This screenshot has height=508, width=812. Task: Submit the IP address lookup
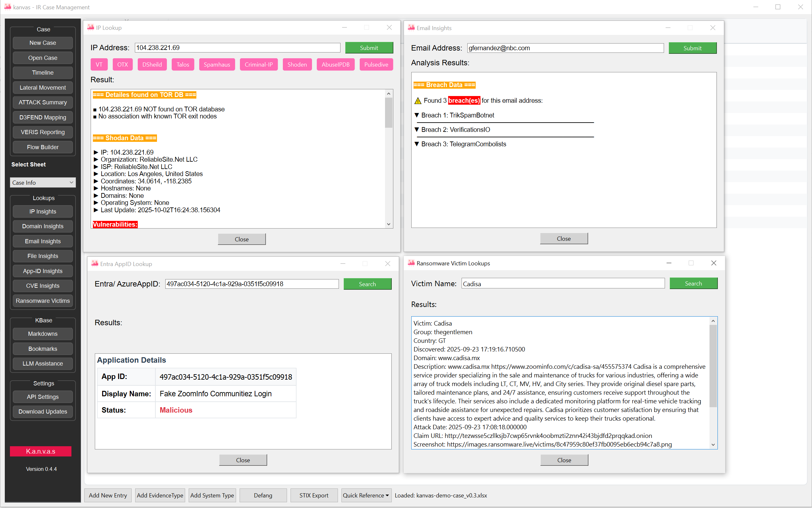tap(369, 47)
